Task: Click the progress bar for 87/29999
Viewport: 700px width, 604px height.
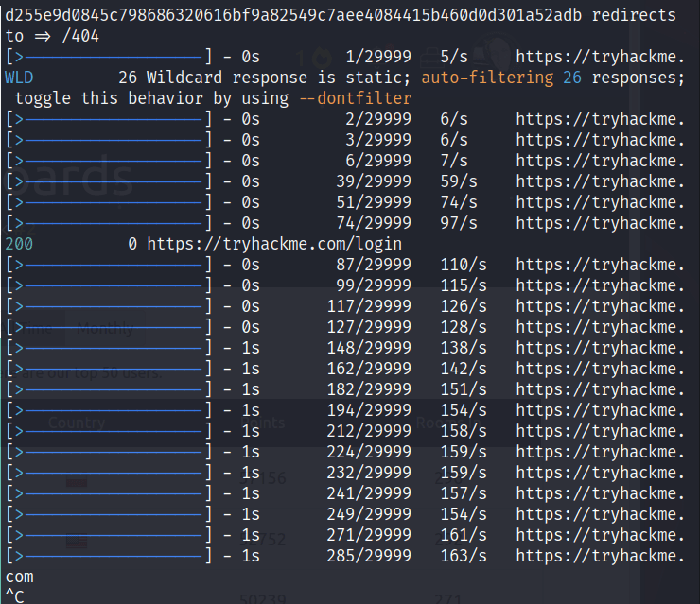Action: (x=110, y=265)
